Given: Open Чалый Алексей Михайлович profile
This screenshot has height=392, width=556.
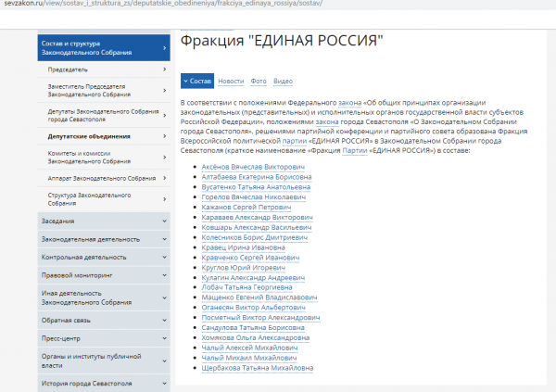Looking at the screenshot, I should 249,348.
